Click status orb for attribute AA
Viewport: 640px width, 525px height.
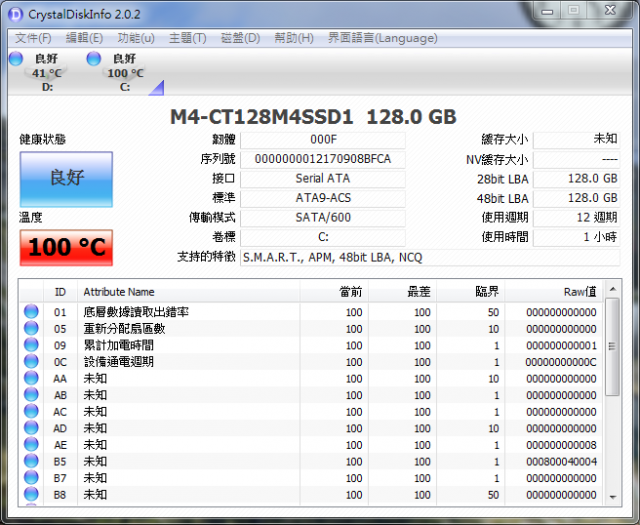click(31, 378)
